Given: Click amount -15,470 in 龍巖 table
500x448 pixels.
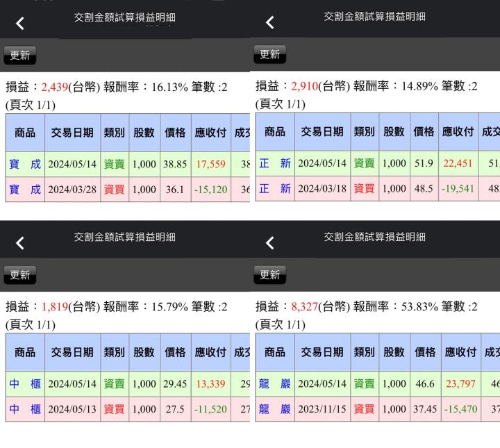Looking at the screenshot, I should [x=461, y=409].
